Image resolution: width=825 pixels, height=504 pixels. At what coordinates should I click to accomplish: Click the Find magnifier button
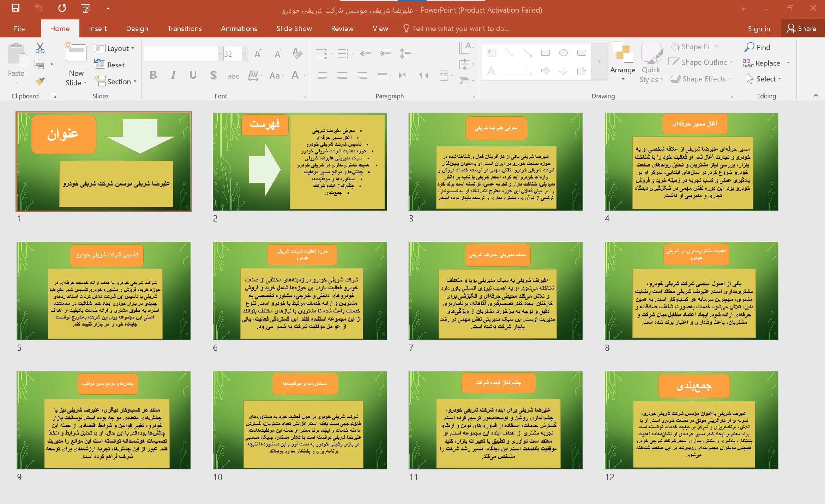pos(757,47)
